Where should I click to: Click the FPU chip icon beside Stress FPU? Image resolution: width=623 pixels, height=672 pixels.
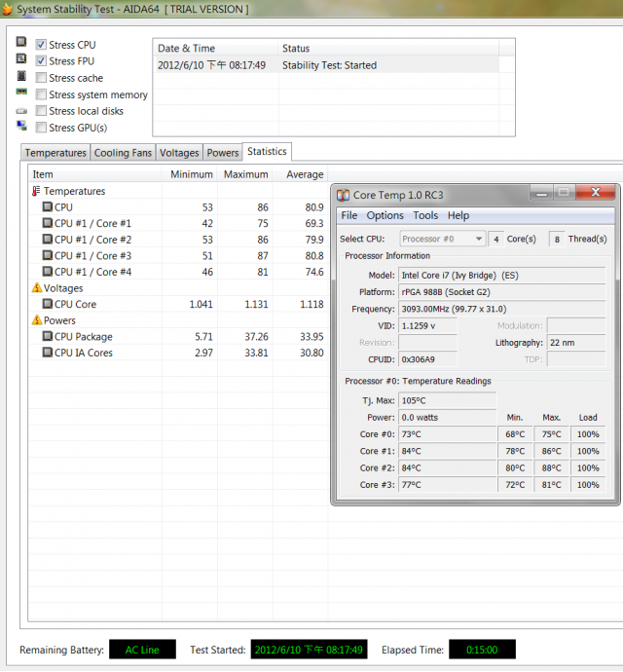point(21,58)
